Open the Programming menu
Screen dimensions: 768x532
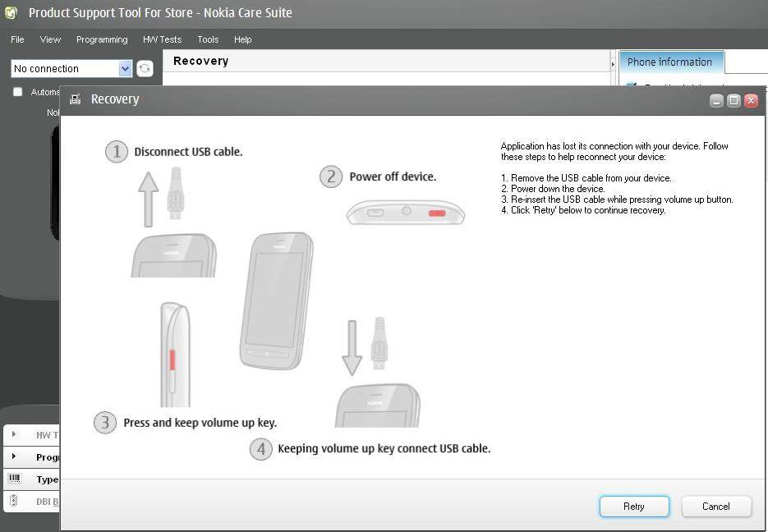click(102, 39)
